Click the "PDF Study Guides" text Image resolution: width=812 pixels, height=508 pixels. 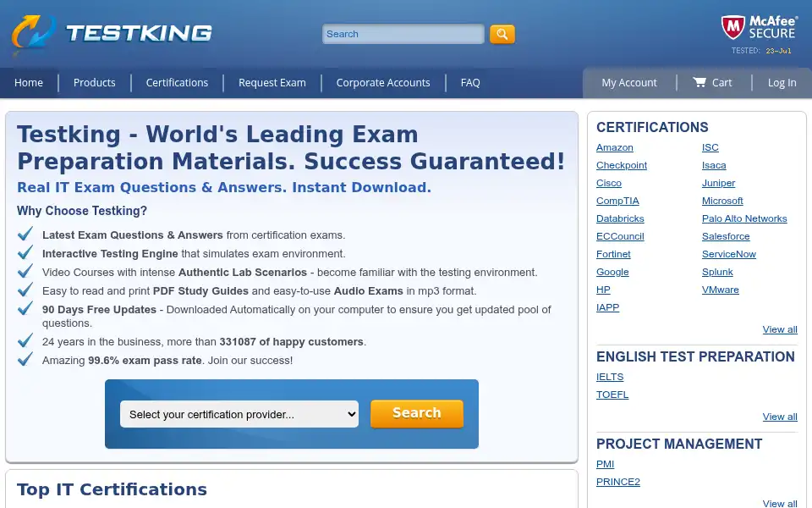click(x=200, y=291)
